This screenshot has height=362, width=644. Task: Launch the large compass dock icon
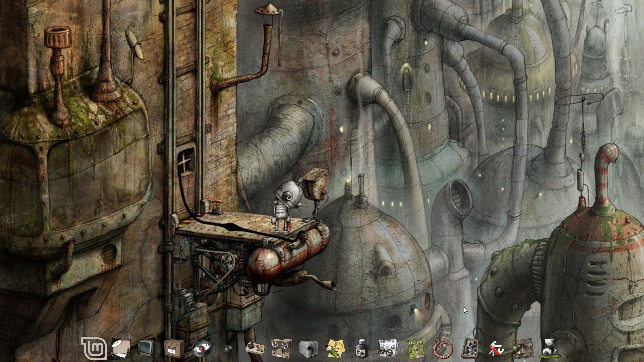click(201, 349)
